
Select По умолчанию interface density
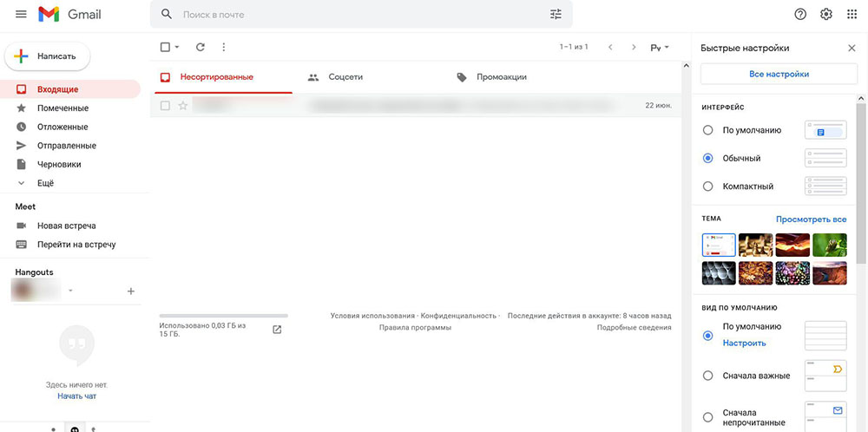[707, 130]
